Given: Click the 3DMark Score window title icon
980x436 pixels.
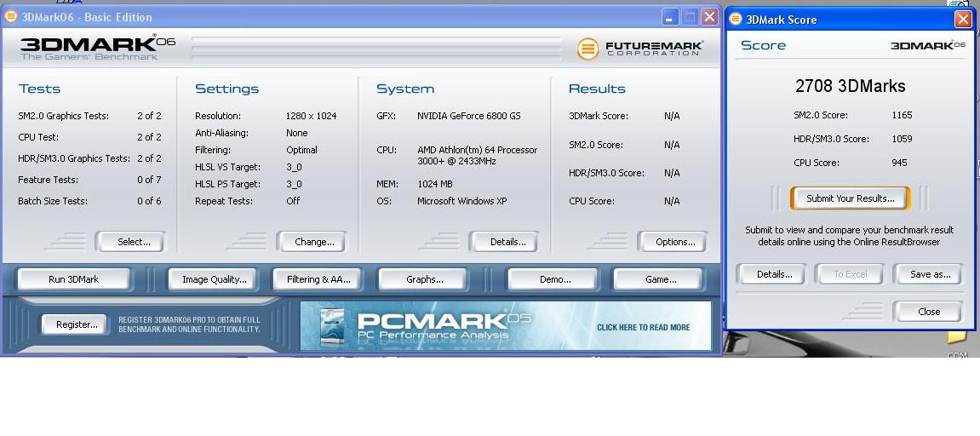Looking at the screenshot, I should (x=736, y=20).
